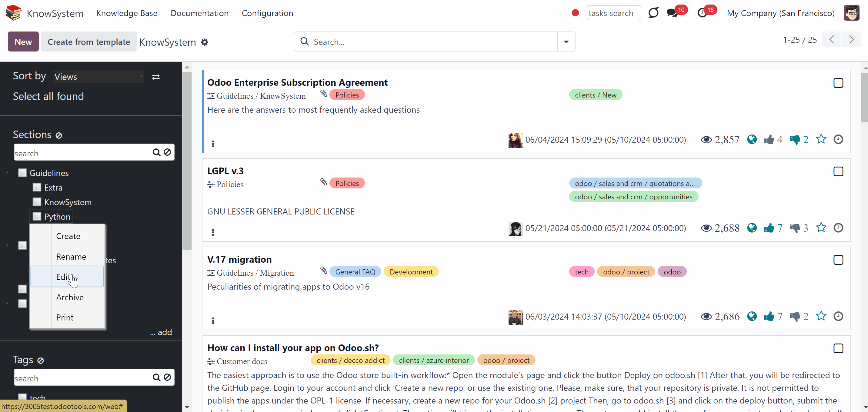Open the Knowledge Base menu
This screenshot has height=412, width=868.
coord(127,13)
